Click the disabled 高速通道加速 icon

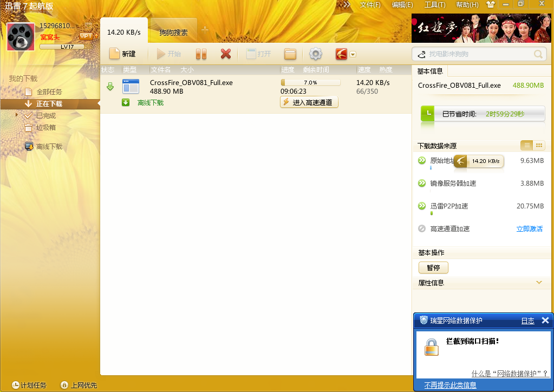tap(422, 228)
